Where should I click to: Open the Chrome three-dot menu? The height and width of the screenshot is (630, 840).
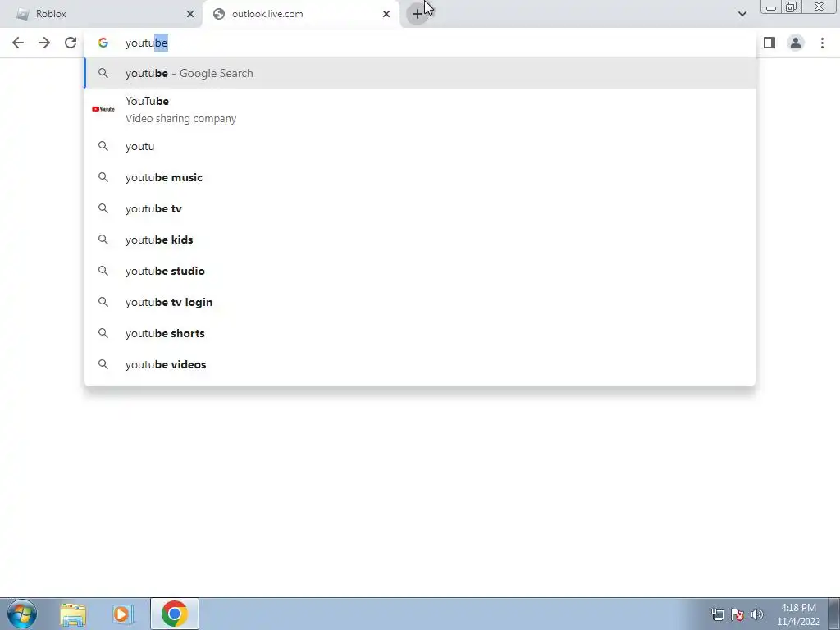pos(822,43)
